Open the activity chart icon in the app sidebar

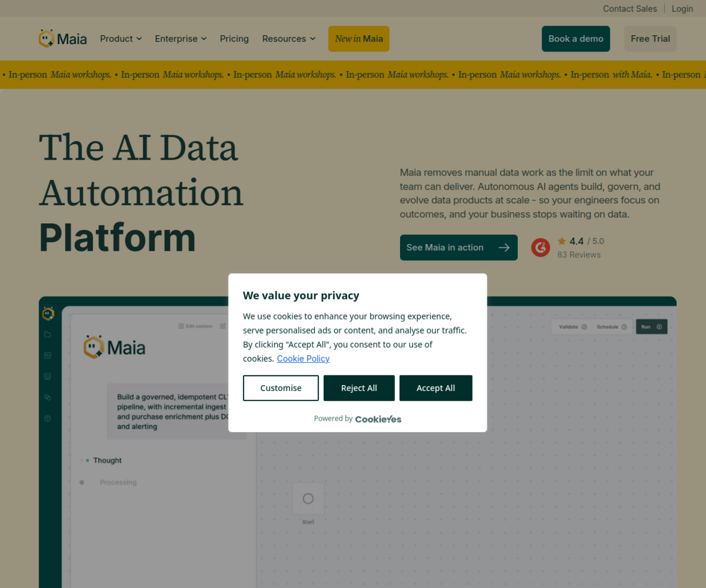tap(48, 355)
